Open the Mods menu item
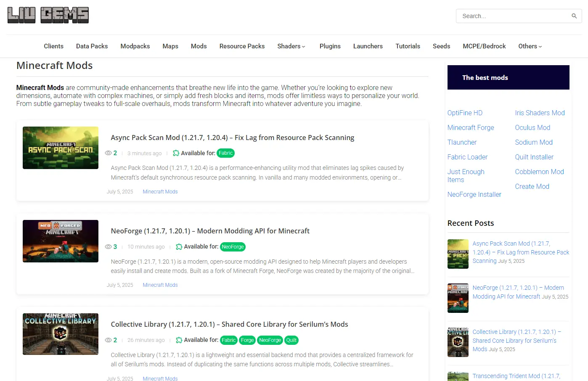 [199, 46]
